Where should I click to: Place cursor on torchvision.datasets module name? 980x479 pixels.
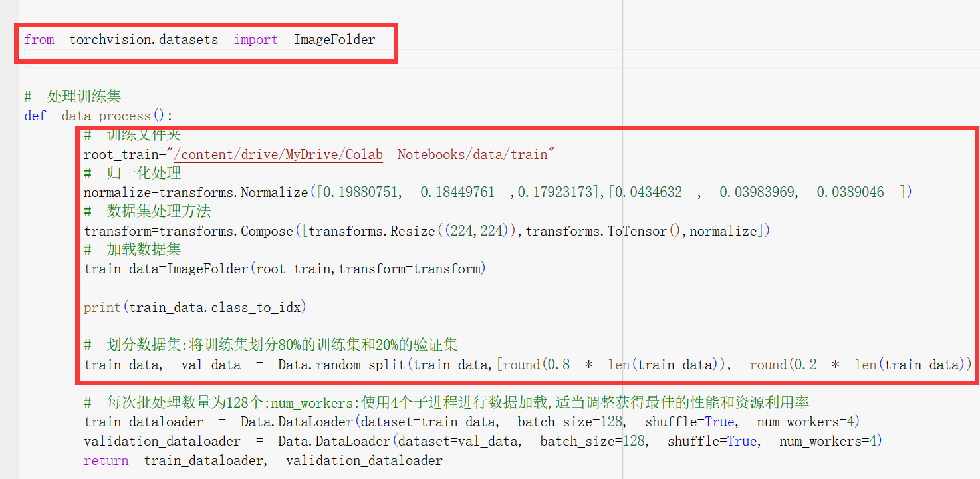coord(144,39)
